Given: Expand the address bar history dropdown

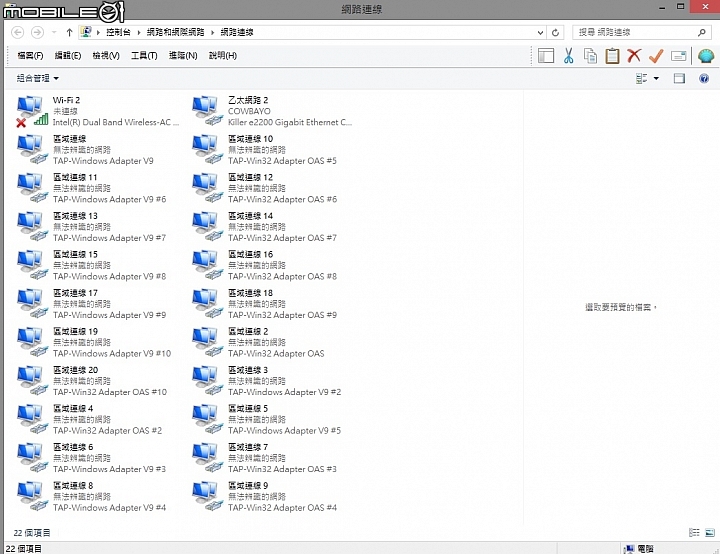Looking at the screenshot, I should [540, 33].
